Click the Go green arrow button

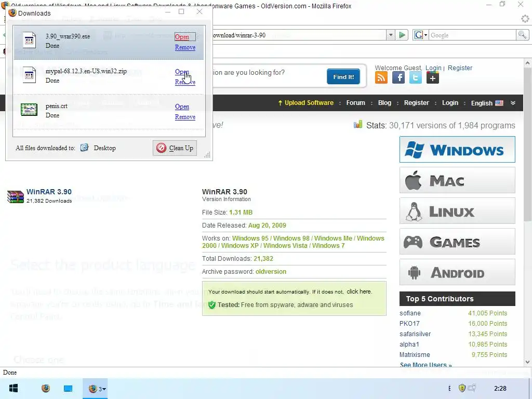402,35
